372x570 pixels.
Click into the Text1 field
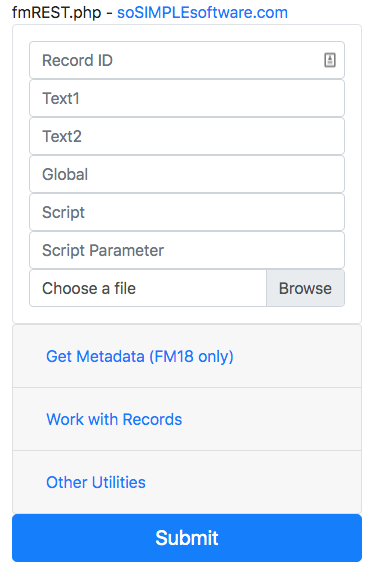[187, 98]
